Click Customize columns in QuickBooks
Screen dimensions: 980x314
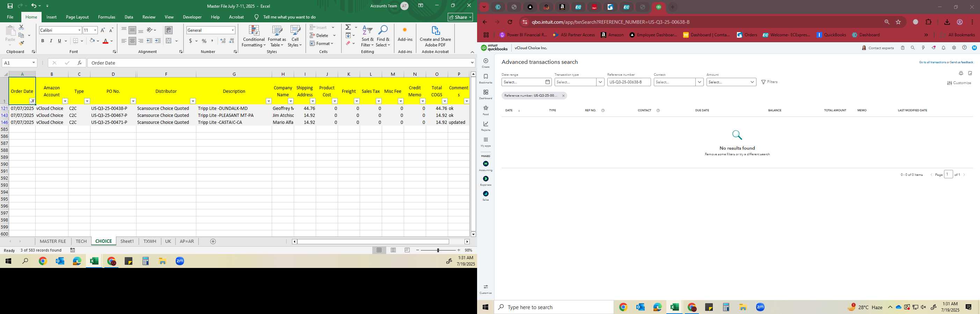click(959, 83)
